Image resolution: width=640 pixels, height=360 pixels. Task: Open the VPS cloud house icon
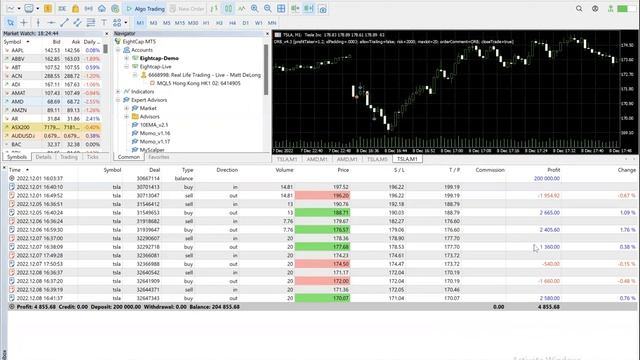102,9
